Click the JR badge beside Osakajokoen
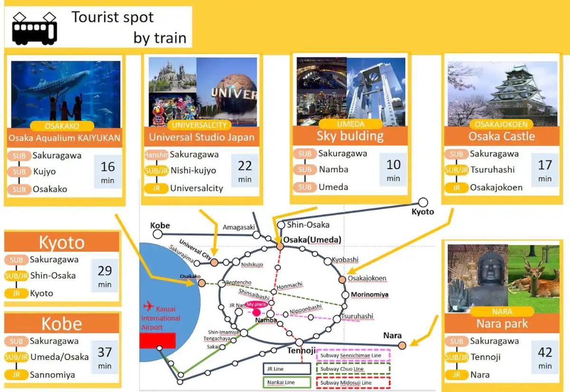Image resolution: width=570 pixels, height=392 pixels. coord(456,188)
